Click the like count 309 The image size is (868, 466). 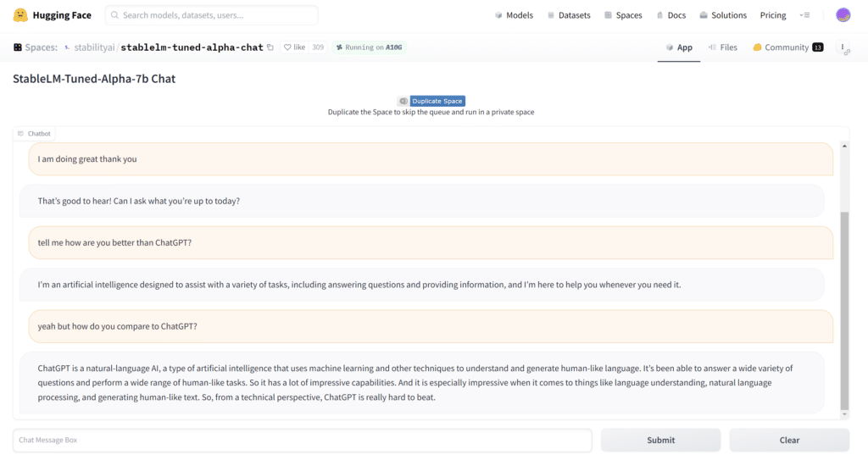pos(318,47)
